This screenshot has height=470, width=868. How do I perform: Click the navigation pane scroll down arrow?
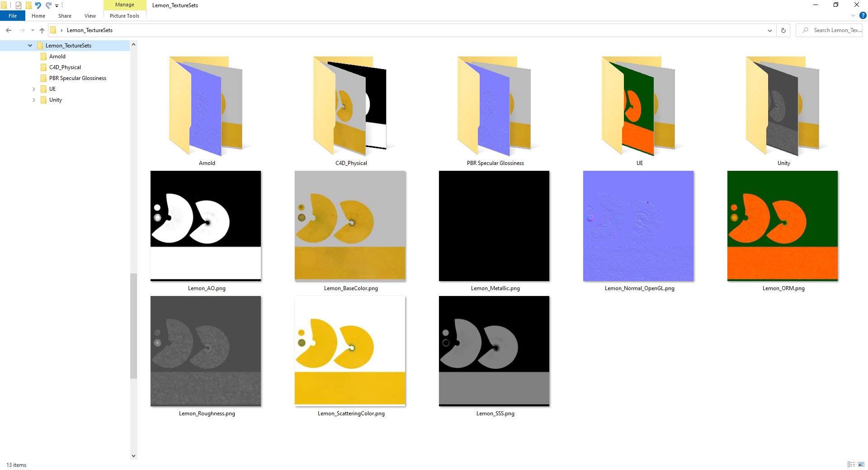(x=133, y=456)
